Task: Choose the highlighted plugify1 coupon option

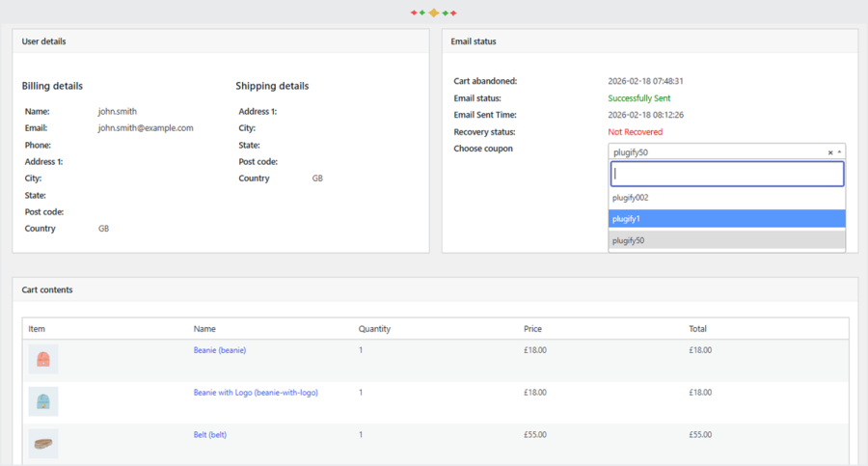Action: [727, 219]
